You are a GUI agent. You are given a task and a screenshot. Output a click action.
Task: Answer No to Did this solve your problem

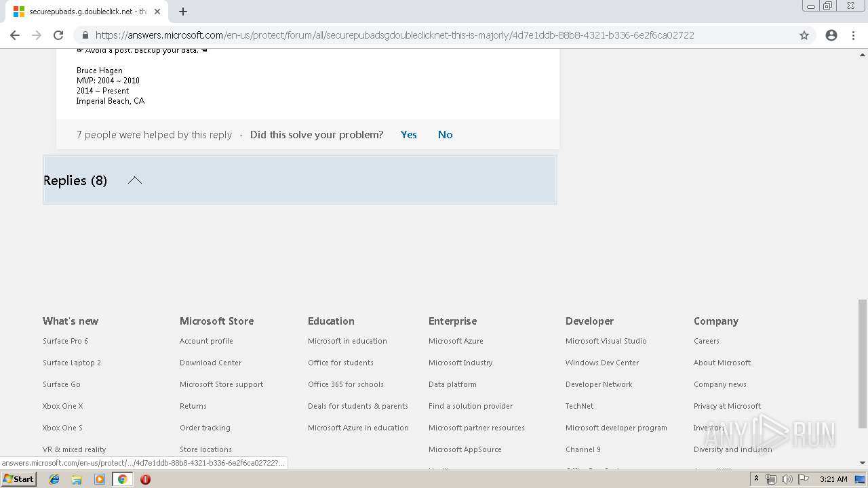click(x=446, y=135)
